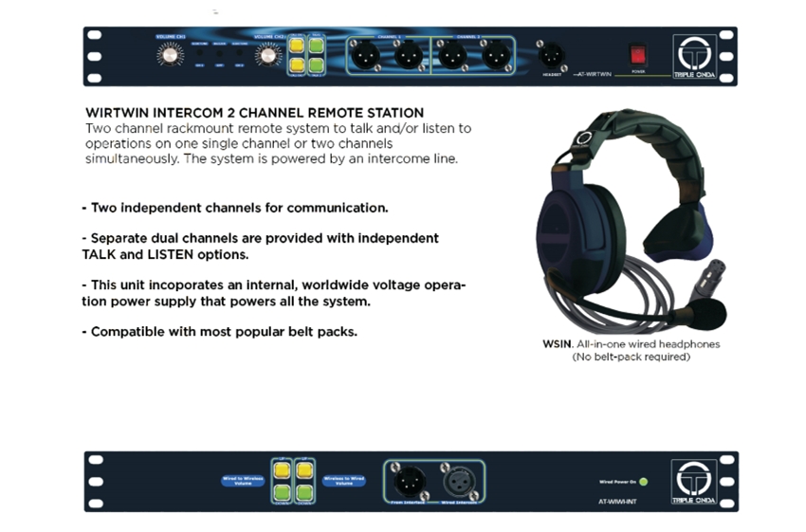Image resolution: width=806 pixels, height=532 pixels.
Task: Click the "WSIN. All-in-one wired headphones" caption
Action: tap(632, 344)
